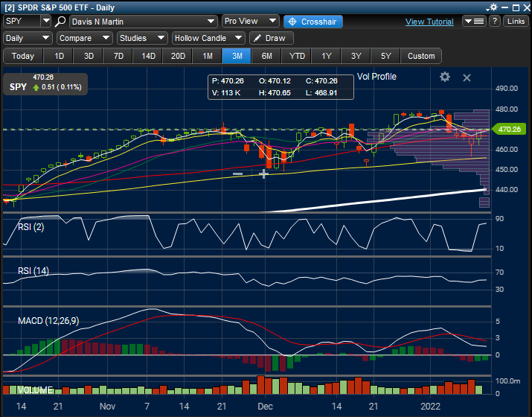Click the MACD (12,26,9) study label
Image resolution: width=532 pixels, height=417 pixels.
48,320
